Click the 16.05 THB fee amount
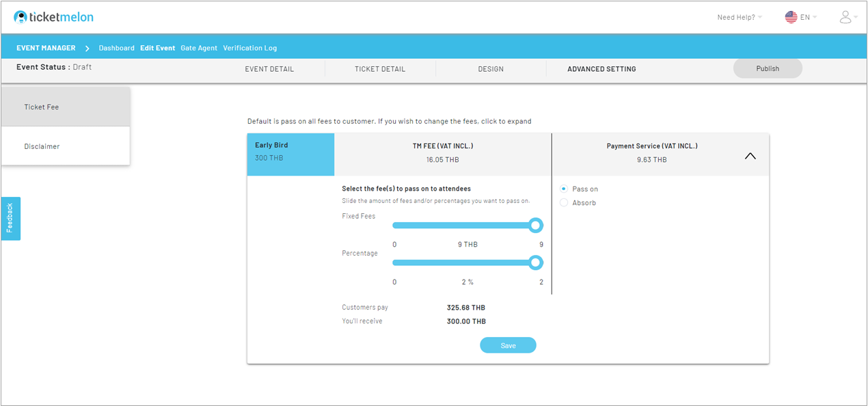This screenshot has height=406, width=868. [x=443, y=159]
